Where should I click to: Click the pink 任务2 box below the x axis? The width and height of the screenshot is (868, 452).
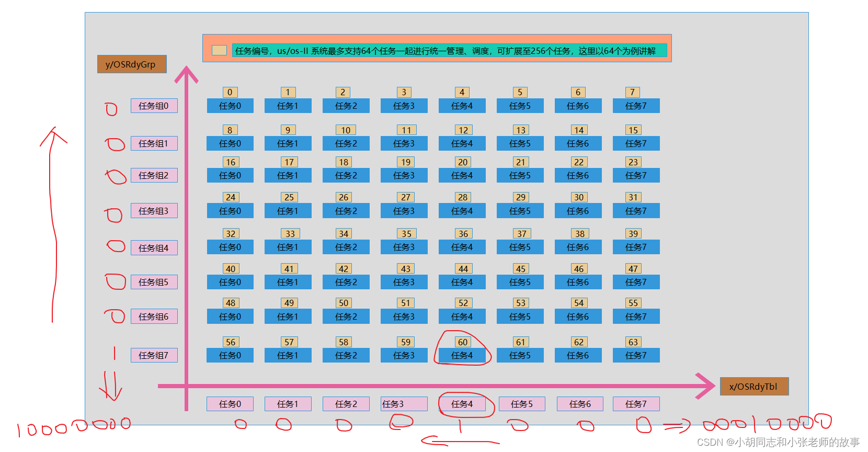click(346, 404)
